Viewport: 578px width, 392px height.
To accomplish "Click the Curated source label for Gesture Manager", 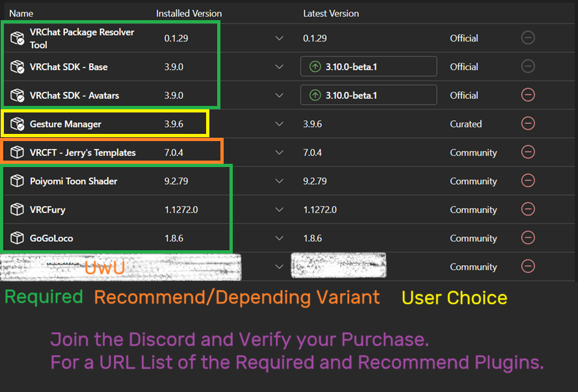I will pos(466,124).
